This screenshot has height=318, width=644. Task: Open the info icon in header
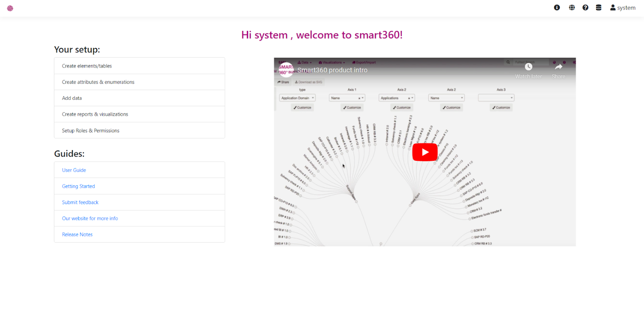pyautogui.click(x=557, y=8)
